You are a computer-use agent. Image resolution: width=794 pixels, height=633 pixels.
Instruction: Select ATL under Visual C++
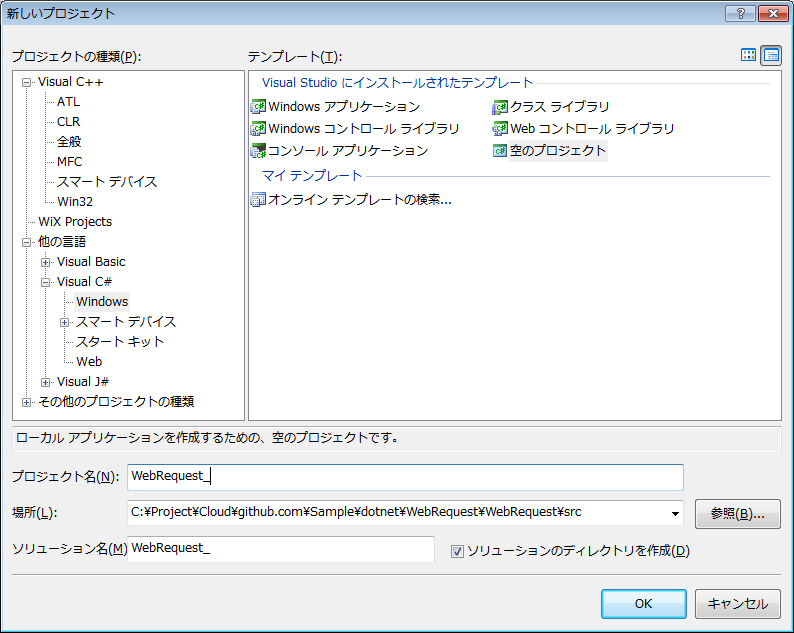[x=68, y=102]
